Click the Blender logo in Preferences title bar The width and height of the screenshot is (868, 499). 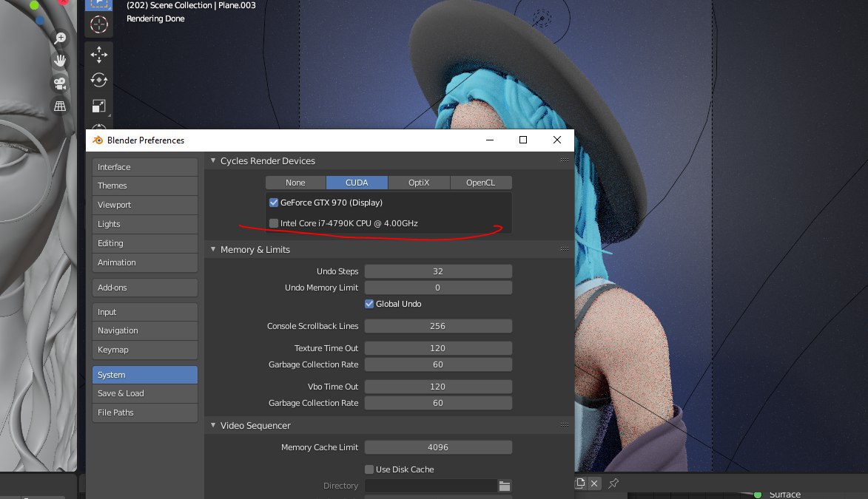coord(98,140)
